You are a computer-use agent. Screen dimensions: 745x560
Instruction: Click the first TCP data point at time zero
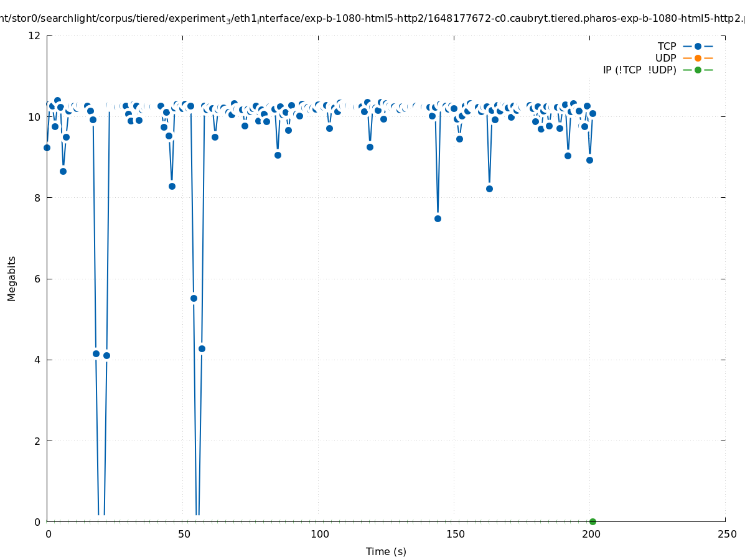[x=47, y=147]
